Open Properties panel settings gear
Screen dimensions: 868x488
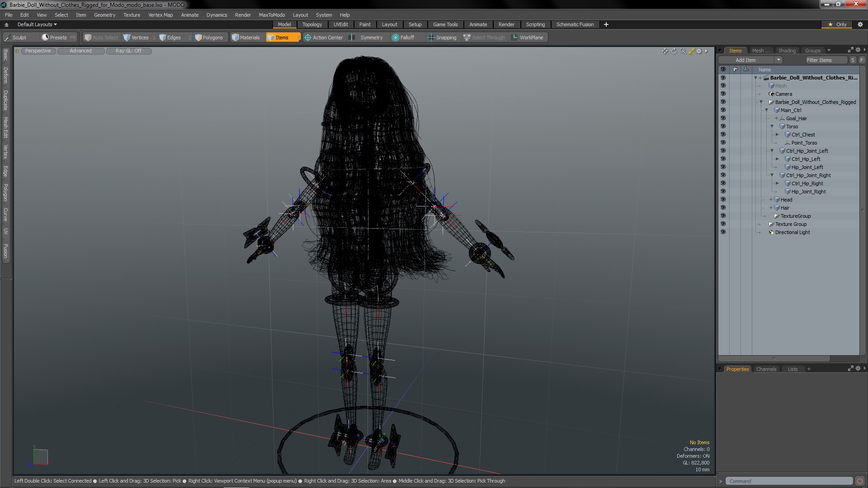[858, 369]
